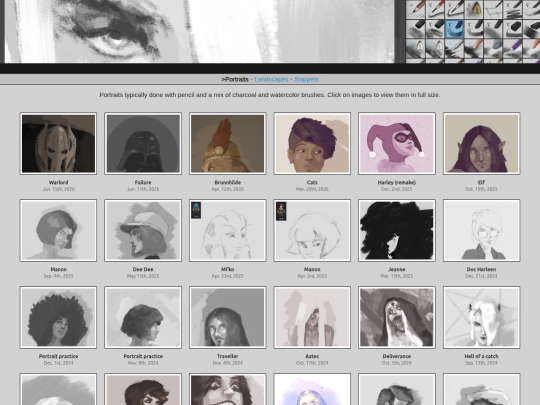Select the current Portraits tab
This screenshot has width=540, height=405.
click(235, 79)
